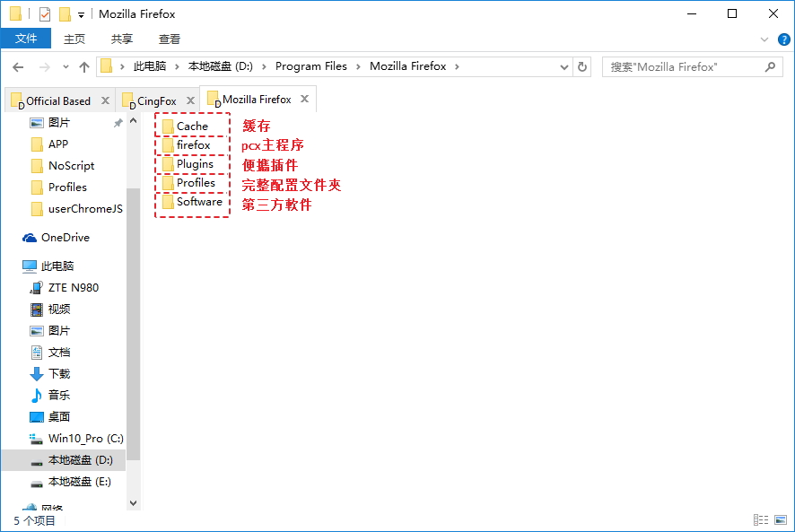Viewport: 795px width, 532px height.
Task: Select the Profiles folder in file list
Action: (x=189, y=183)
